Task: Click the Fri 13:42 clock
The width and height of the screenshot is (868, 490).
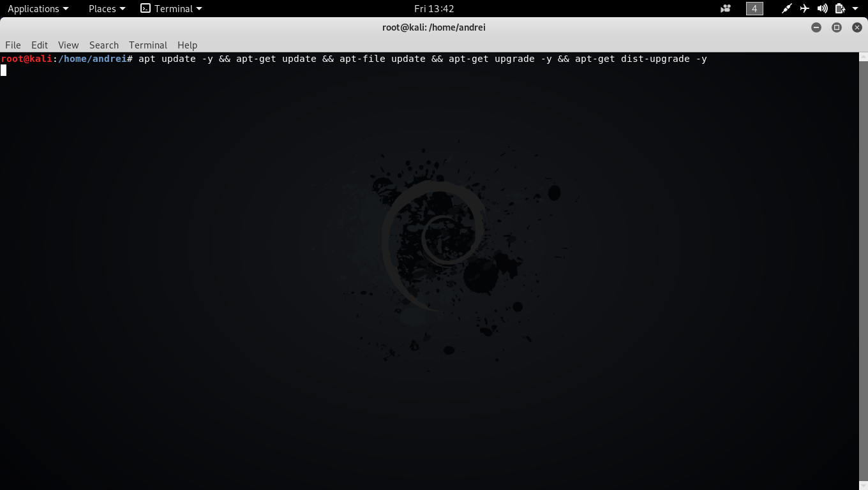Action: pos(433,9)
